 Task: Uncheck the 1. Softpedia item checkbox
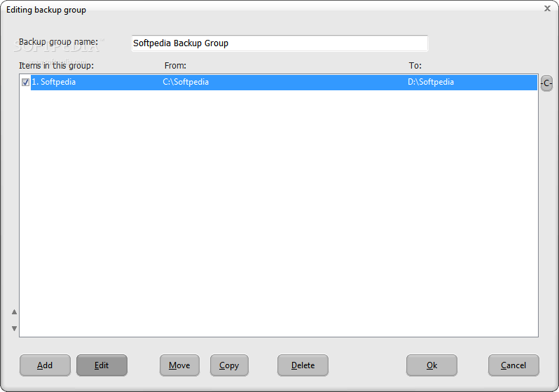tap(25, 83)
